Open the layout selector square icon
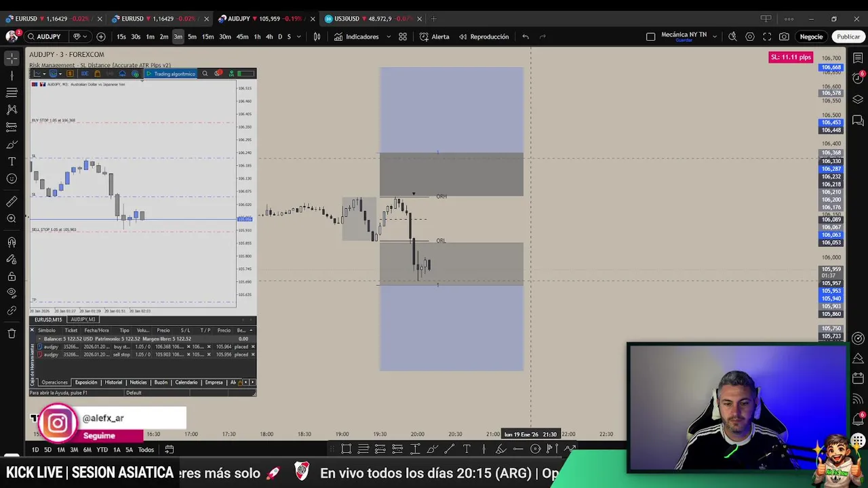The width and height of the screenshot is (868, 488). pos(651,37)
